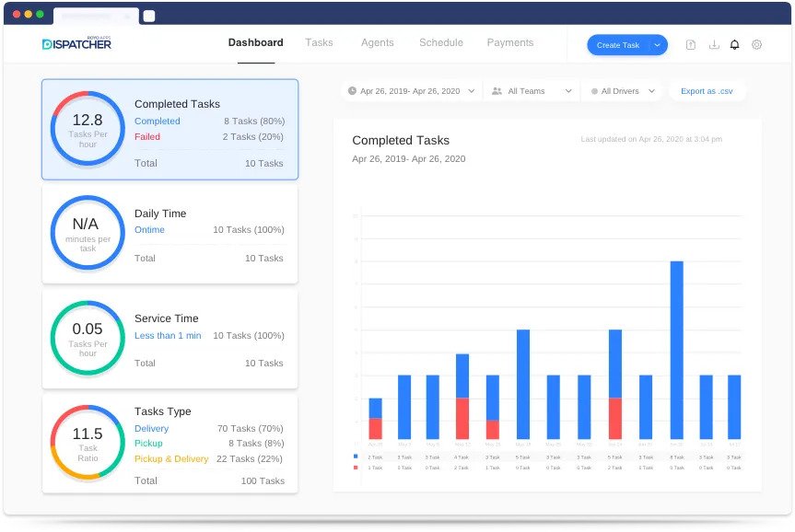
Task: Click the Ontime link
Action: 149,229
